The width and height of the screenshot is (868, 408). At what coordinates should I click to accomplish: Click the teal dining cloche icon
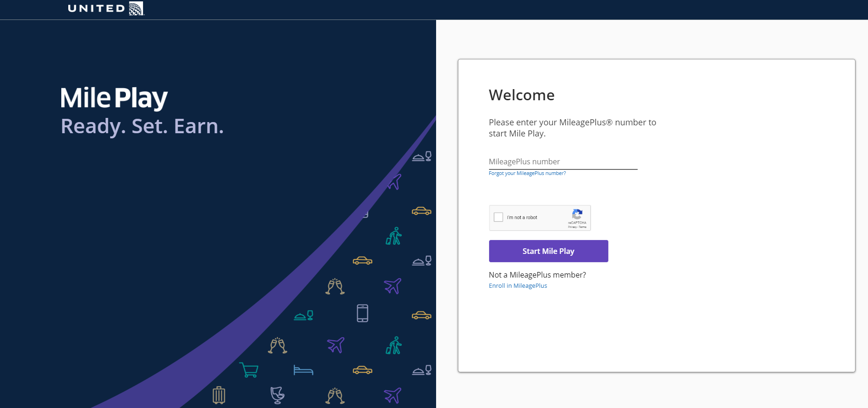tap(304, 316)
